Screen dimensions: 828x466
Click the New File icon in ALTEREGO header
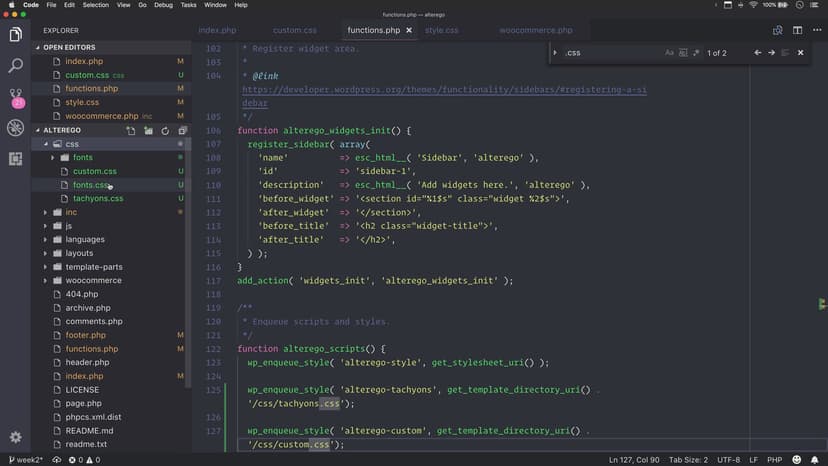[x=130, y=130]
